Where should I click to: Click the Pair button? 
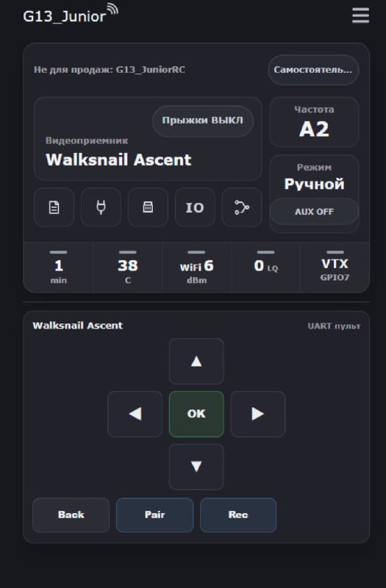point(154,515)
